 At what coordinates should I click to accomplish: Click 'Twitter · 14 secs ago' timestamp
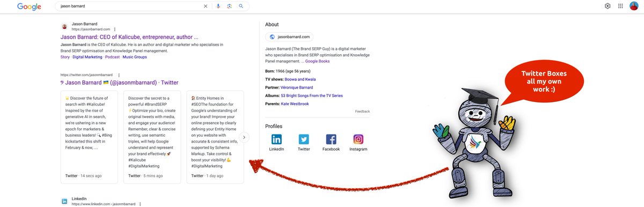tap(83, 176)
